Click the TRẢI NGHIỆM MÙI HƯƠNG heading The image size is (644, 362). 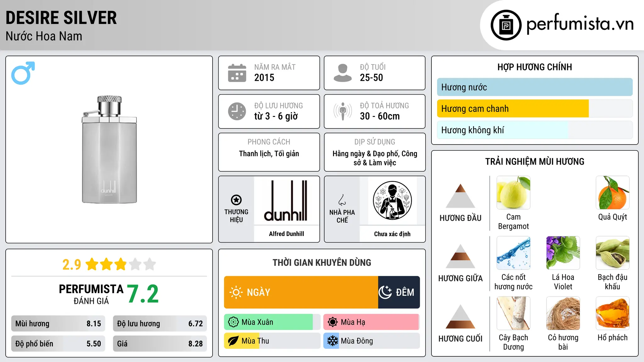point(535,162)
